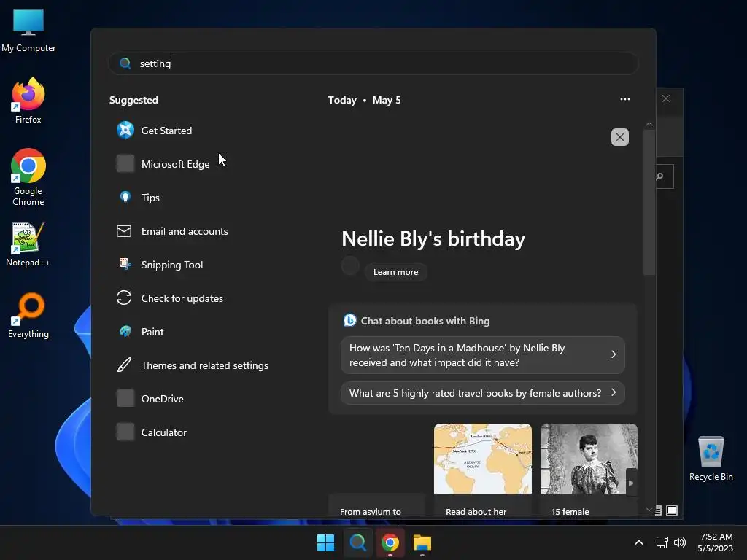Open Themes and related settings
Viewport: 747px width, 560px height.
tap(193, 366)
